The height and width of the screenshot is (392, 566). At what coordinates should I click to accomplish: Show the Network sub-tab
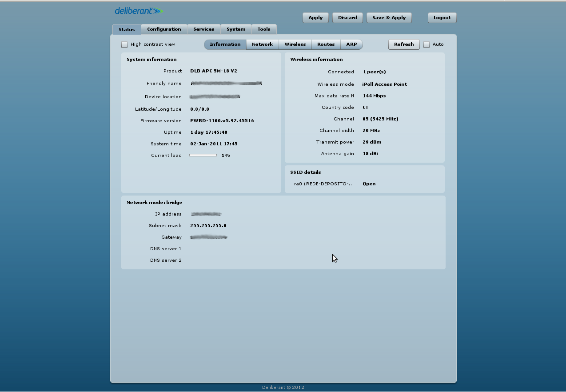click(x=262, y=44)
